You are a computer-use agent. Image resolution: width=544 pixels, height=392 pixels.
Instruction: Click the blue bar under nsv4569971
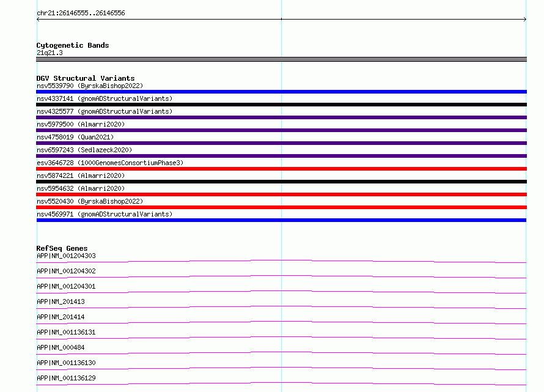[281, 220]
